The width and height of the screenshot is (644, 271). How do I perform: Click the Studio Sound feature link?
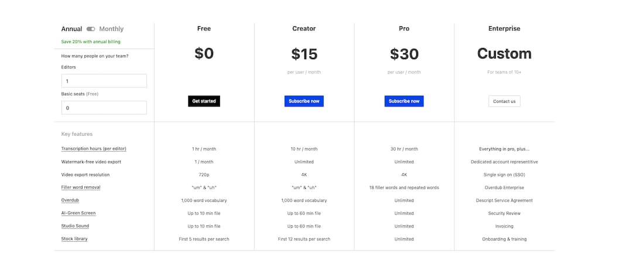coord(75,226)
